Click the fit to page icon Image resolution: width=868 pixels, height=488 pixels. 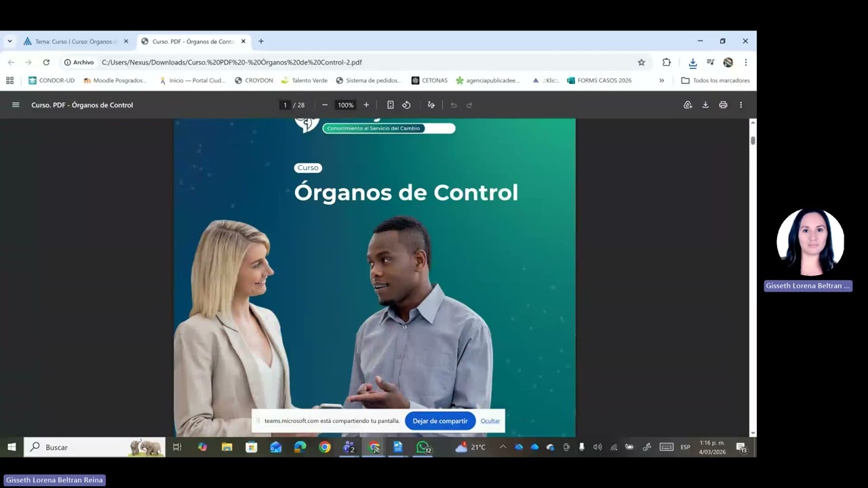point(391,105)
